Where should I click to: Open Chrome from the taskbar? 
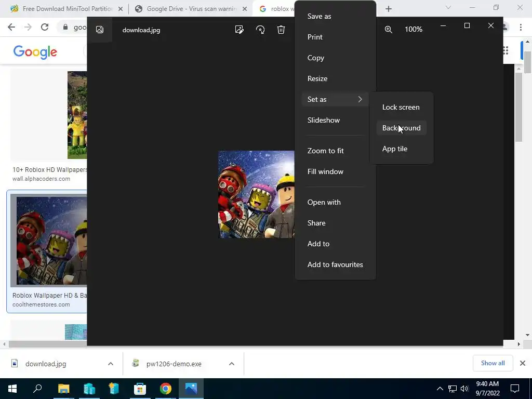pyautogui.click(x=166, y=389)
